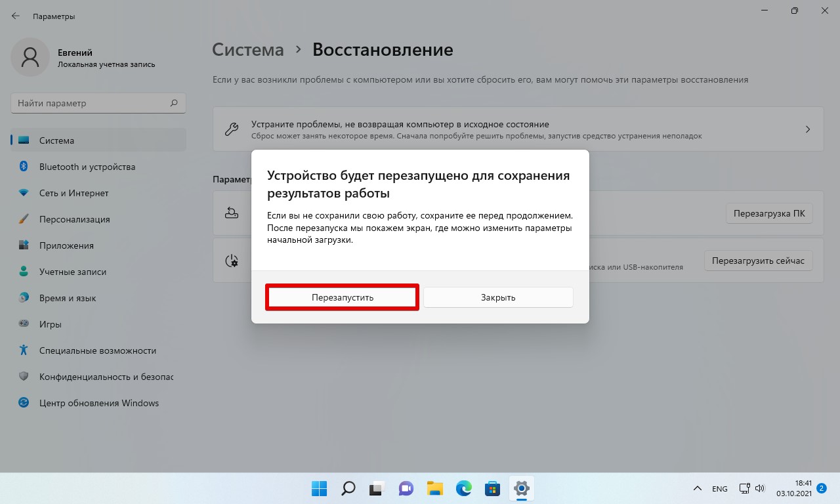Click the wrench troubleshoot icon
840x504 pixels.
tap(231, 129)
